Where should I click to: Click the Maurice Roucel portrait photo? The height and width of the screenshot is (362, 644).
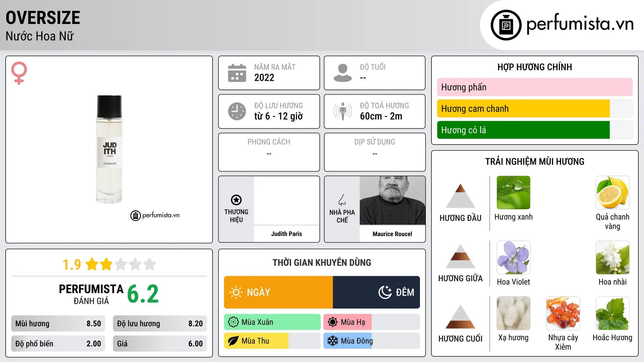(x=392, y=200)
